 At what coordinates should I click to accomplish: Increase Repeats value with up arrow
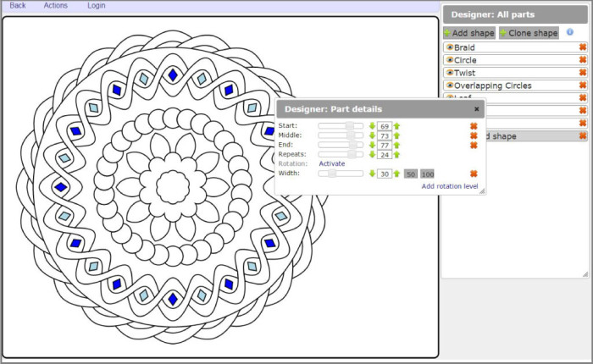pyautogui.click(x=396, y=154)
